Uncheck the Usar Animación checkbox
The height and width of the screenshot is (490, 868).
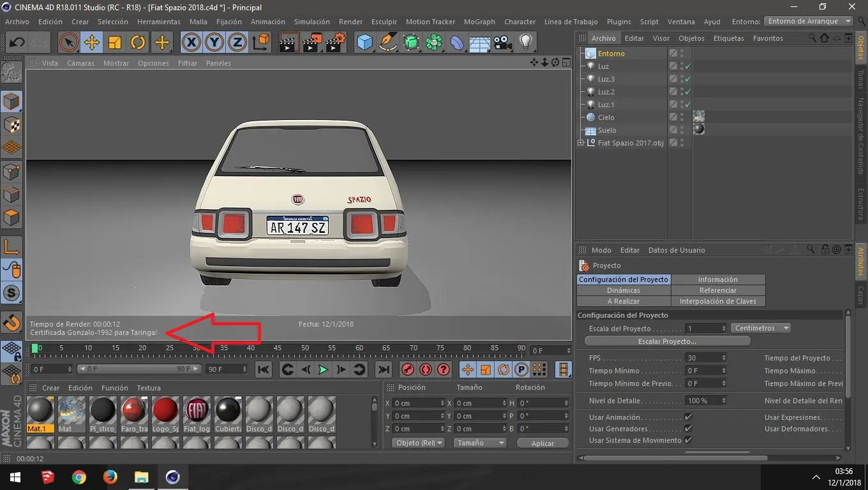(x=688, y=417)
